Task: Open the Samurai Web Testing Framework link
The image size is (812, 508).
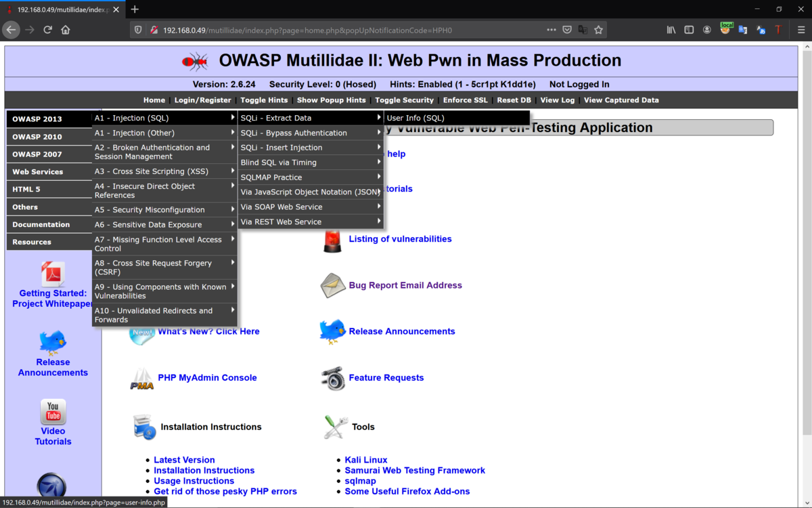Action: [415, 471]
